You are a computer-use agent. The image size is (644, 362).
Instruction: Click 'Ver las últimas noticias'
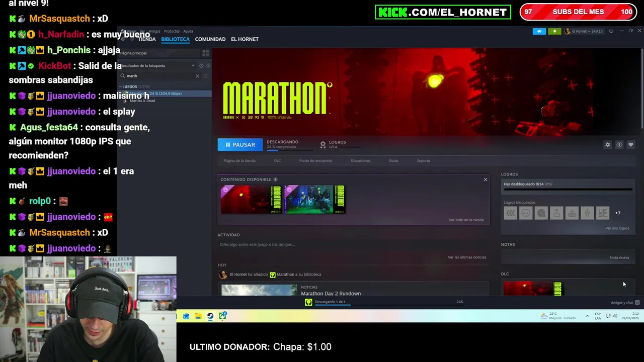pos(467,257)
